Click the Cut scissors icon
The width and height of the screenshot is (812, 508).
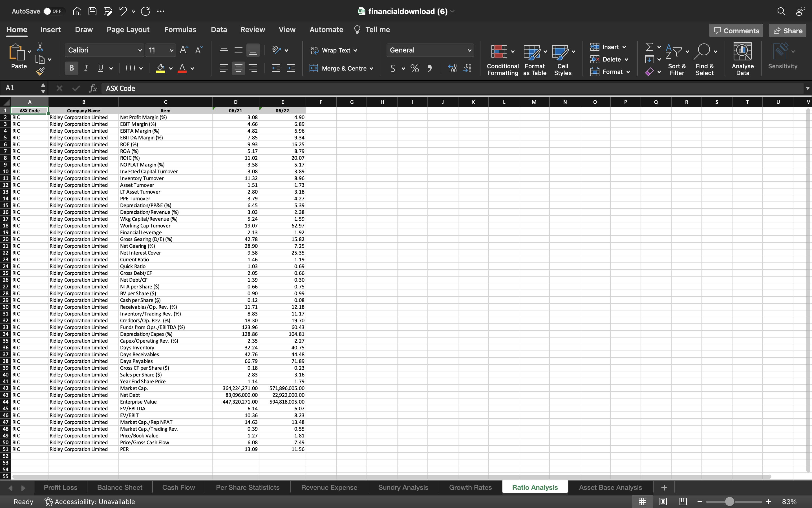[40, 47]
